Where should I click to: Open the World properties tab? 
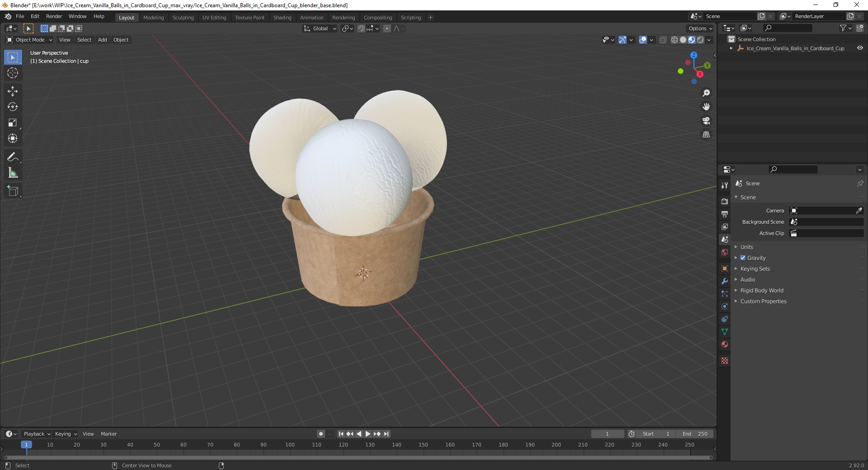pyautogui.click(x=725, y=252)
